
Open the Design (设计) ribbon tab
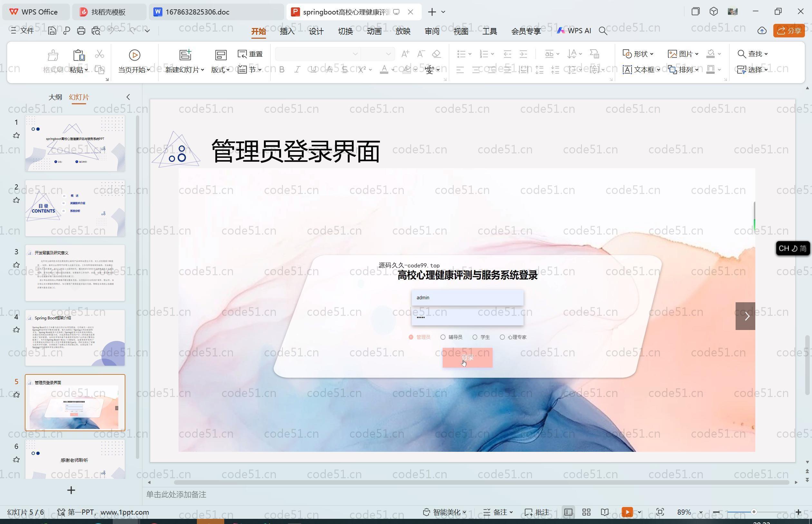[x=316, y=31]
